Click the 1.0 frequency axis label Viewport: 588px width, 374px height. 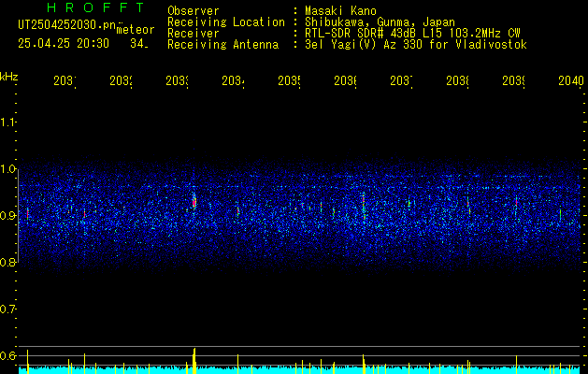click(x=8, y=169)
